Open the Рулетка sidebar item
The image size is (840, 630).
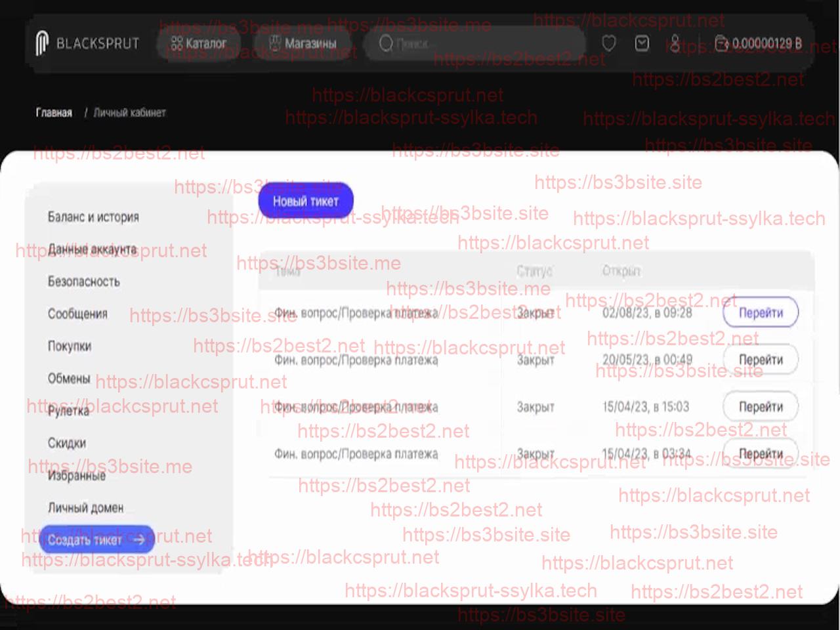(68, 411)
